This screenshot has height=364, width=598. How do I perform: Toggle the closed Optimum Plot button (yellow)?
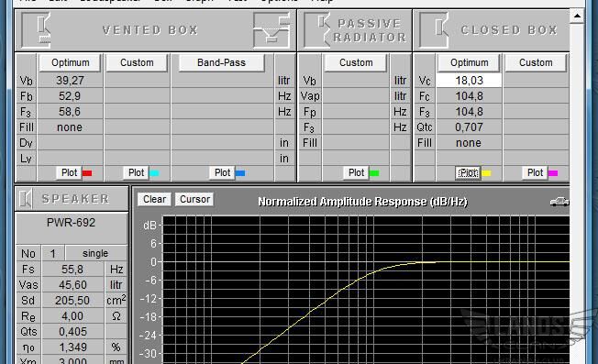click(x=469, y=172)
